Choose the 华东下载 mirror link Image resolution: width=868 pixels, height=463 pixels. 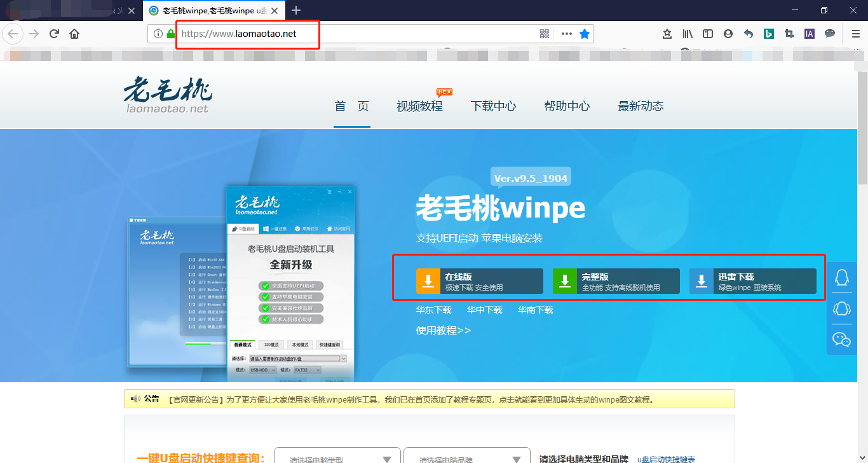pos(434,310)
